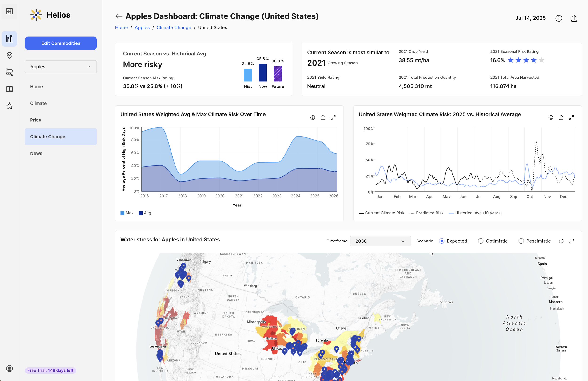
Task: Click the user profile icon
Action: tap(9, 368)
